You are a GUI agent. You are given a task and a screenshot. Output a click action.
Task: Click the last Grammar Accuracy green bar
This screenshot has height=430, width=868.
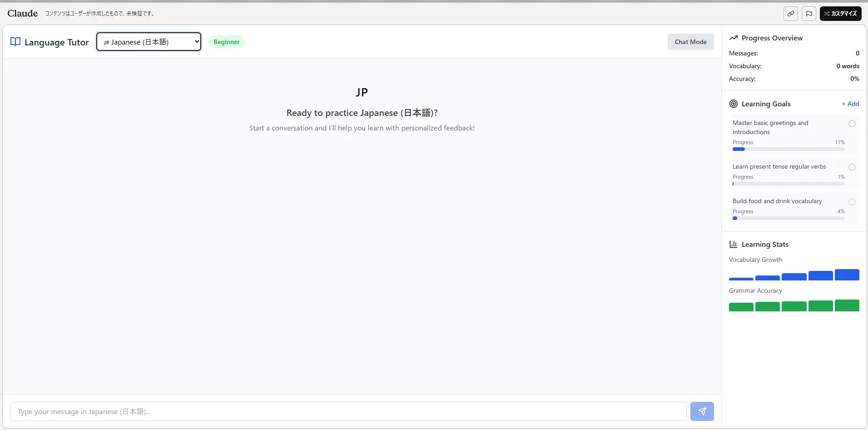[x=847, y=305]
